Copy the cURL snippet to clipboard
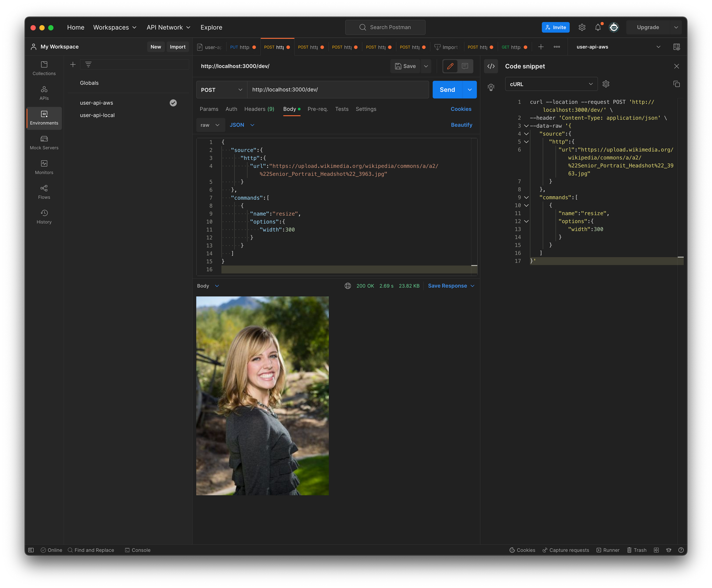Viewport: 712px width, 588px height. pyautogui.click(x=676, y=84)
